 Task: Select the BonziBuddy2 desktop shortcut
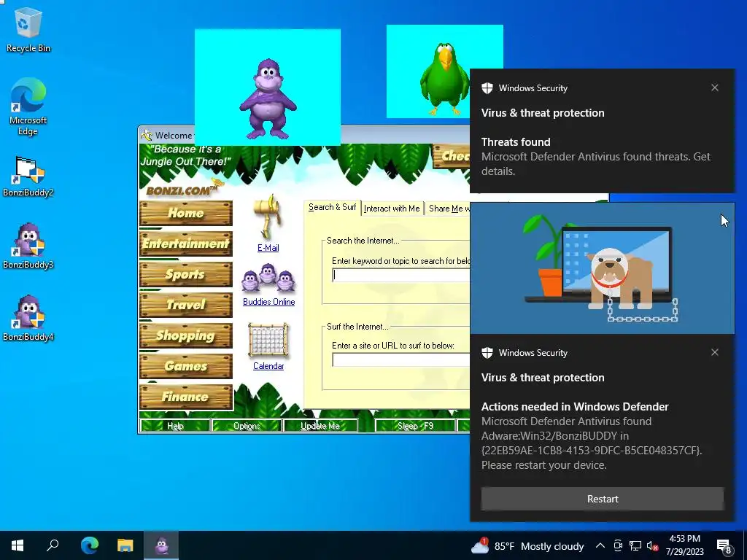28,176
